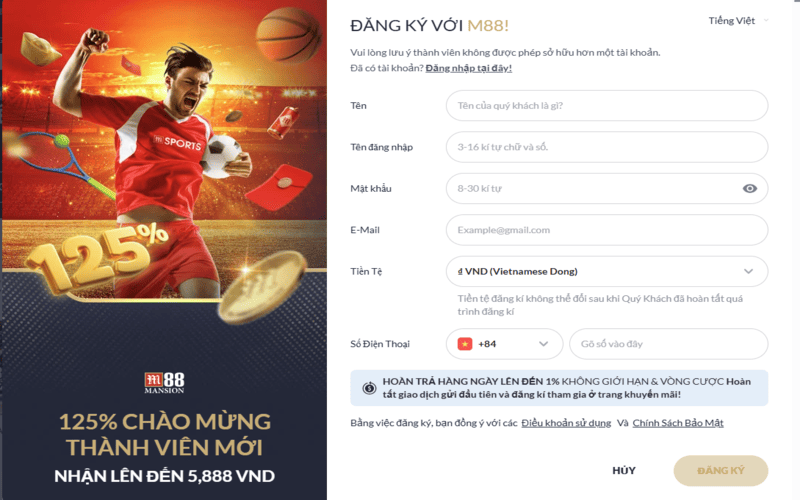The width and height of the screenshot is (800, 500).
Task: Click the ĐĂNG KÝ register button
Action: coord(720,470)
